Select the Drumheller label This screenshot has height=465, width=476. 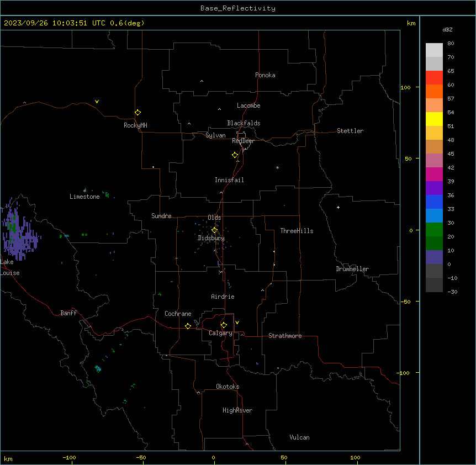point(352,269)
